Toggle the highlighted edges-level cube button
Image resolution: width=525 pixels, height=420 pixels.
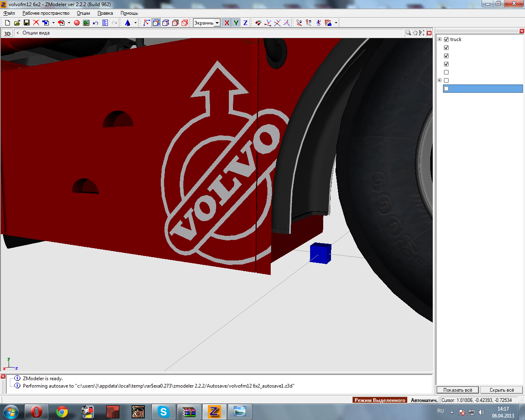coord(156,23)
